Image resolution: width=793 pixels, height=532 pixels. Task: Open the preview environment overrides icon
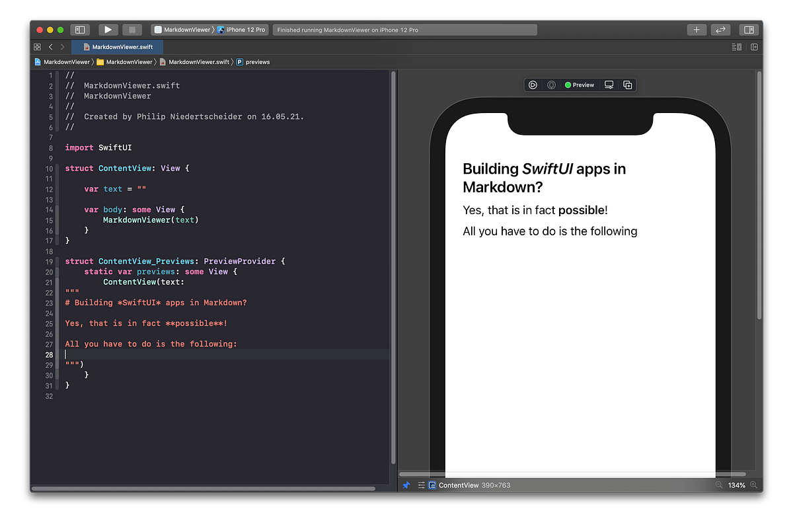point(551,85)
